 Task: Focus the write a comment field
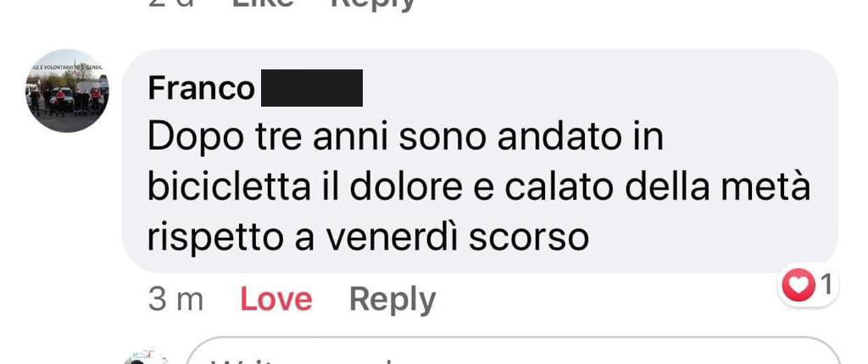click(x=513, y=350)
